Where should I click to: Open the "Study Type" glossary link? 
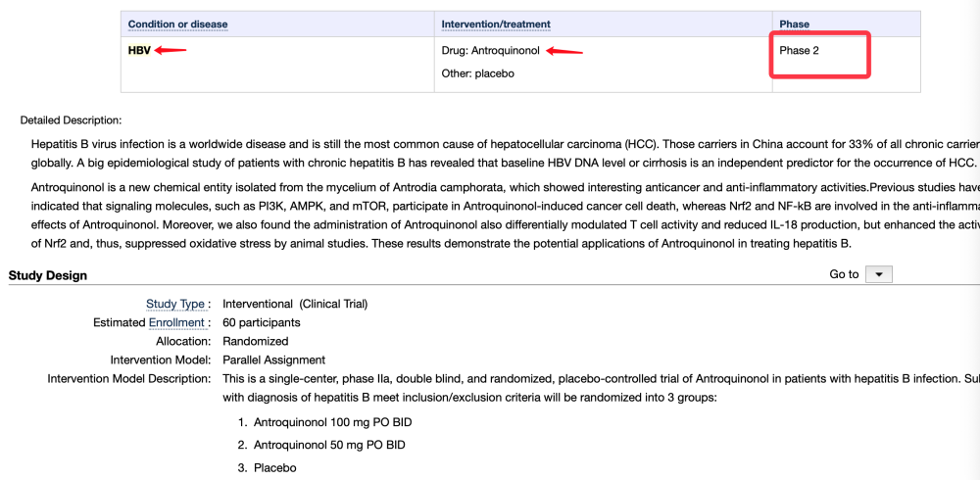(x=175, y=304)
